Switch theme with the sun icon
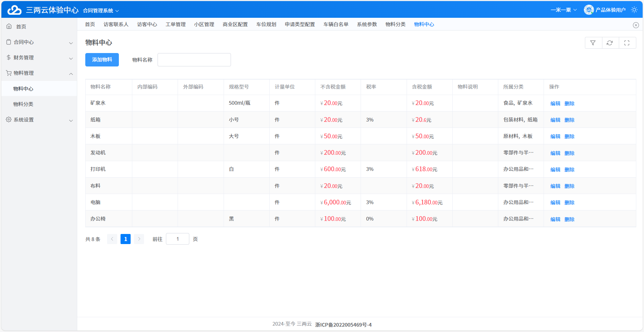The image size is (644, 332). [x=634, y=10]
